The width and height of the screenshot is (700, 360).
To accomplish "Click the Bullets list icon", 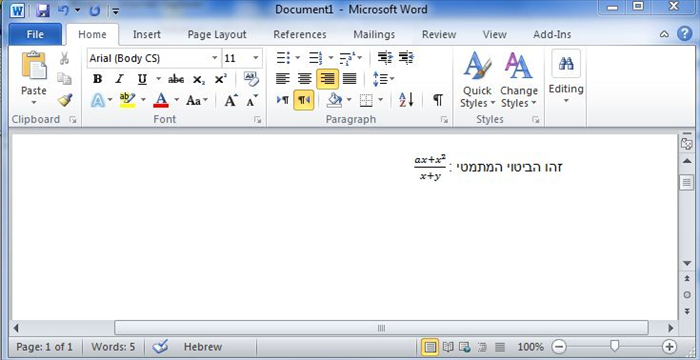I will (x=283, y=58).
